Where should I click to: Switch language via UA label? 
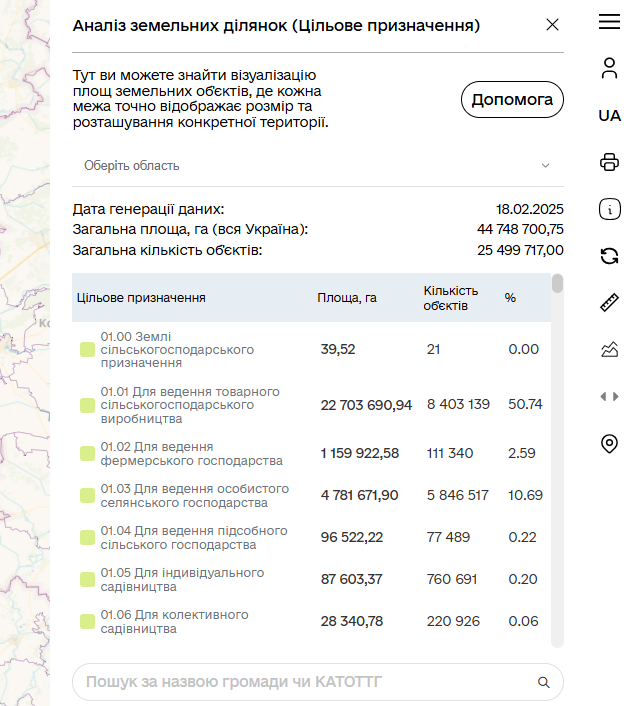tap(609, 116)
